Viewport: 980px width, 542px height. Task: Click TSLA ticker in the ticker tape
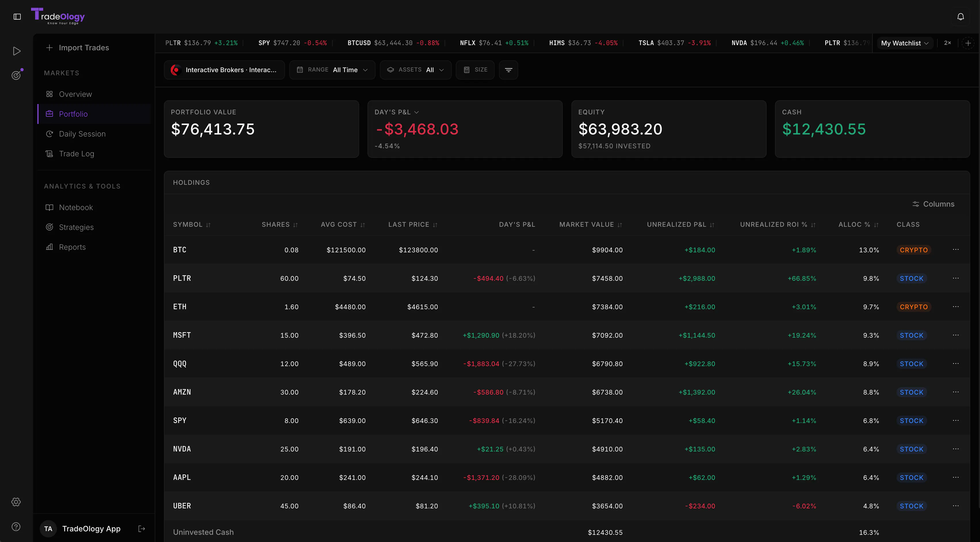point(674,43)
